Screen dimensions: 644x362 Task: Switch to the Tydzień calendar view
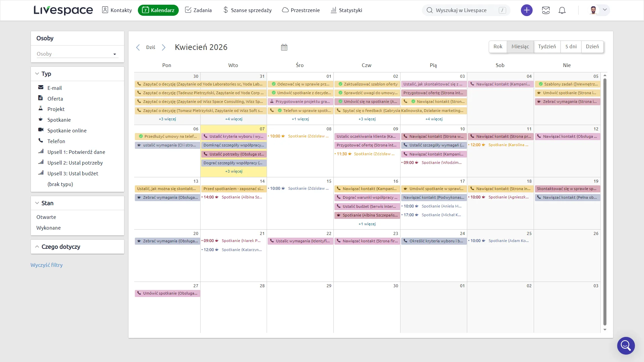pyautogui.click(x=547, y=47)
